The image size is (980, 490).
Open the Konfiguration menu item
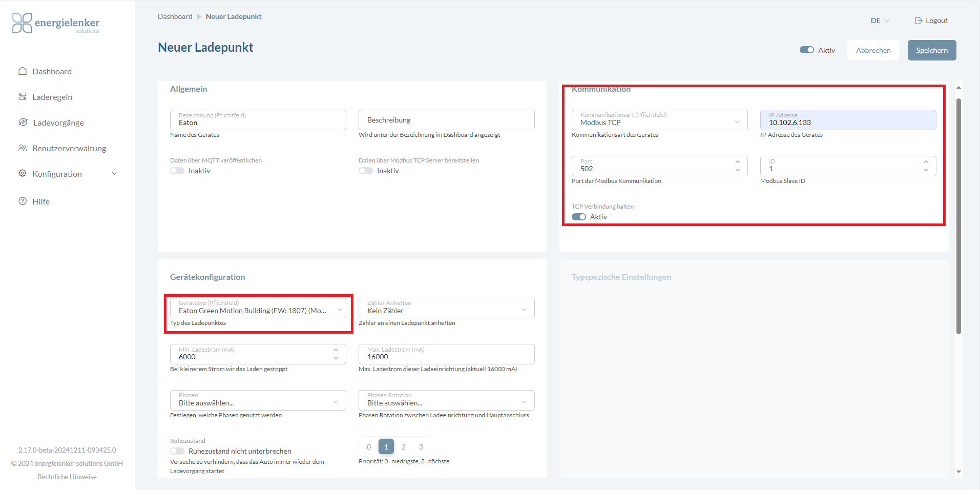tap(57, 174)
